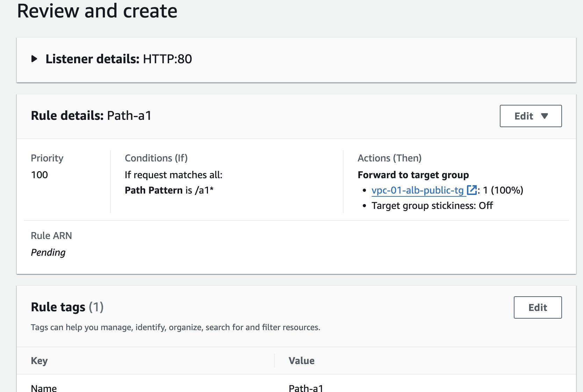This screenshot has width=583, height=392.
Task: Click the Key column header
Action: click(x=39, y=361)
